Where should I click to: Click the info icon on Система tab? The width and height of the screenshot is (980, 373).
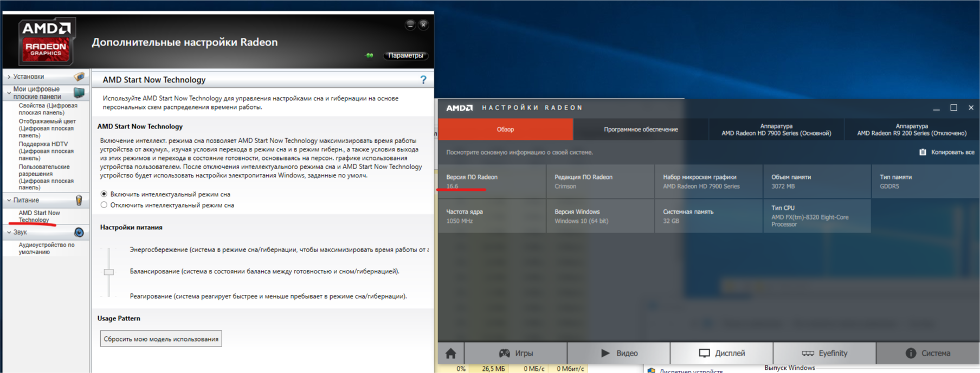point(911,353)
